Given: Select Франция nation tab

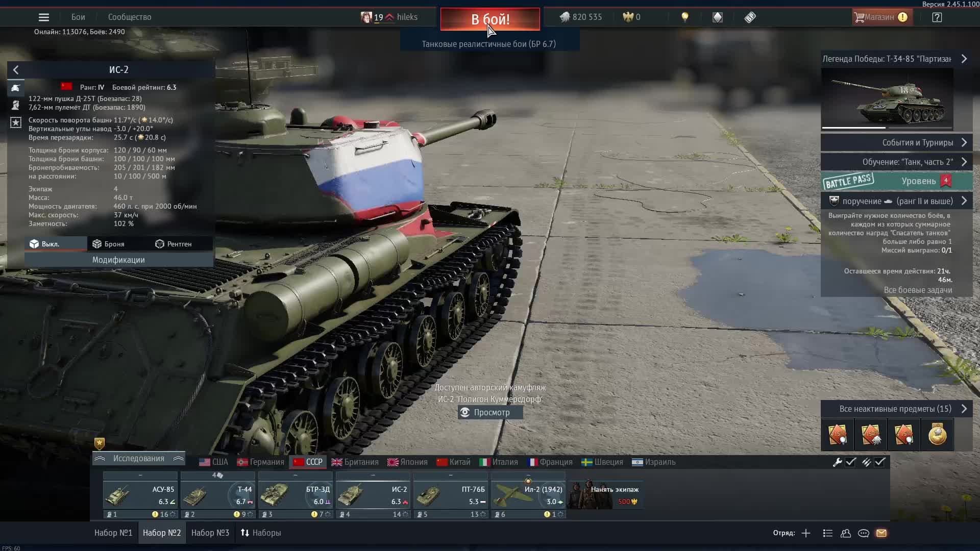Looking at the screenshot, I should point(550,462).
